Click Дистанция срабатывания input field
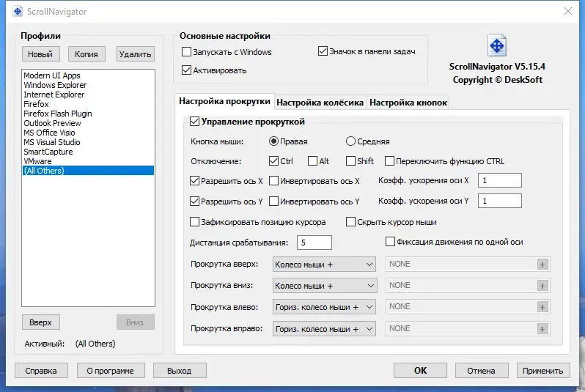585x392 pixels. pos(314,243)
